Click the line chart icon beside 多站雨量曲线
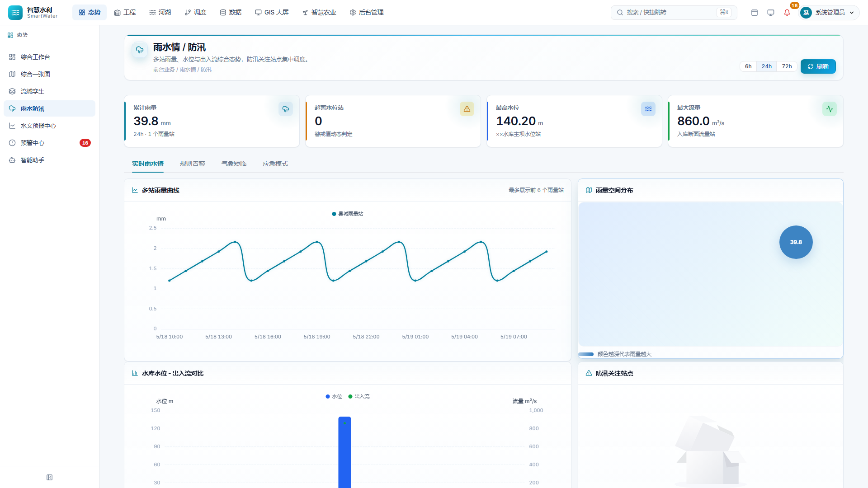Screen dimensions: 868x488 135,190
